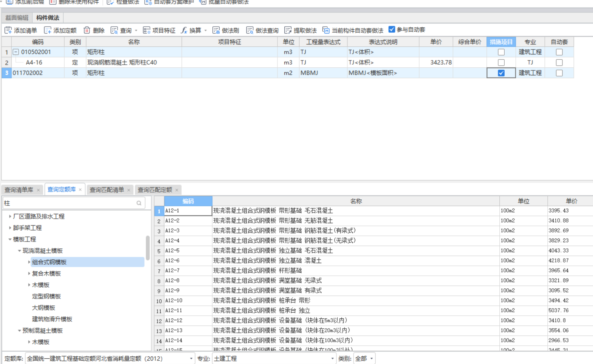Collapse the 模板工程 tree node
593x364 pixels.
point(10,239)
